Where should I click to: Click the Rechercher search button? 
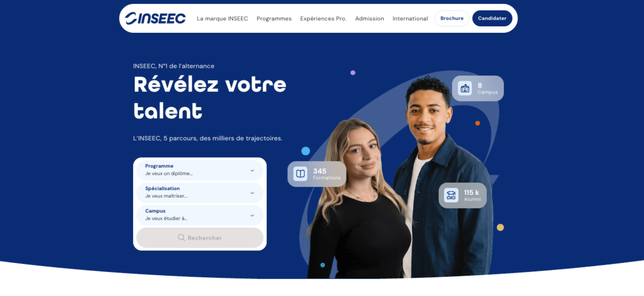(x=200, y=238)
